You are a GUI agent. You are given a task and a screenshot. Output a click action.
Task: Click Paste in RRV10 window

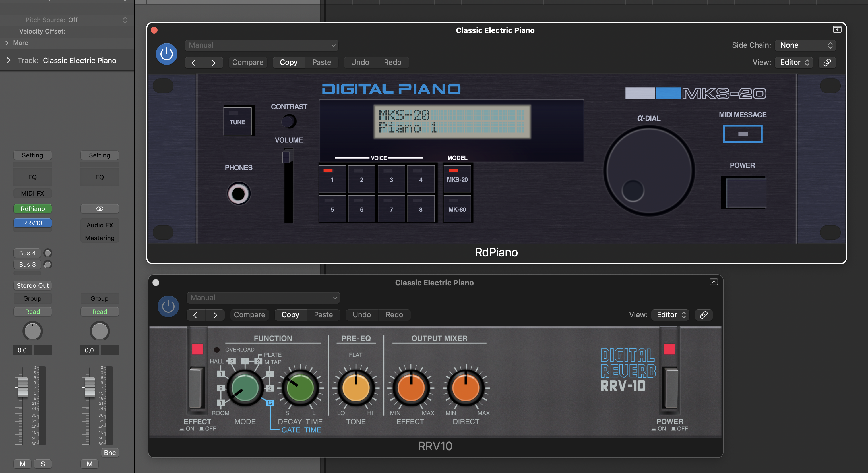pyautogui.click(x=323, y=315)
